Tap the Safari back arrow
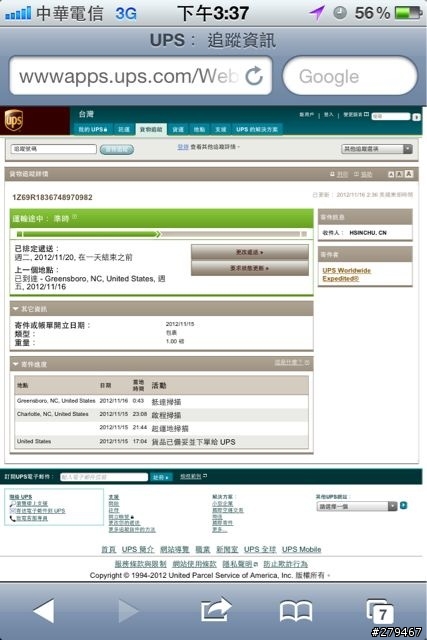The image size is (427, 640). [x=44, y=611]
